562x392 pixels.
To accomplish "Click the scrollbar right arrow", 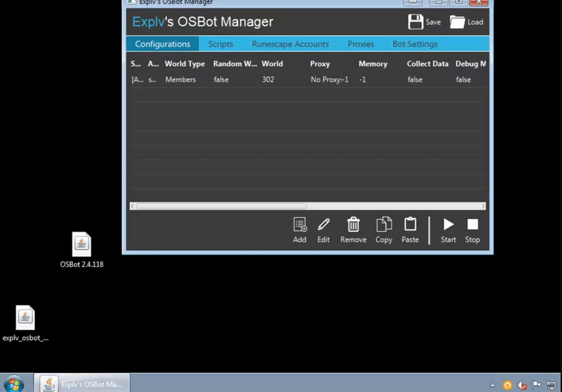I will [483, 206].
